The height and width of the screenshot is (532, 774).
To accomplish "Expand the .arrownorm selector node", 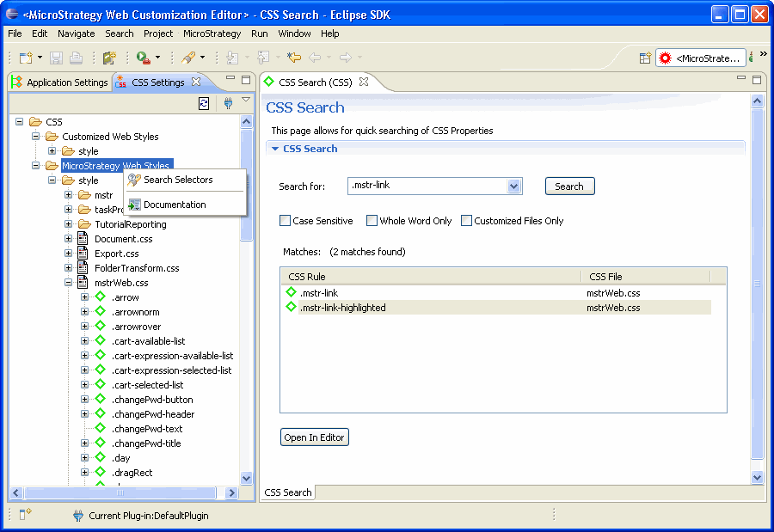I will point(84,311).
